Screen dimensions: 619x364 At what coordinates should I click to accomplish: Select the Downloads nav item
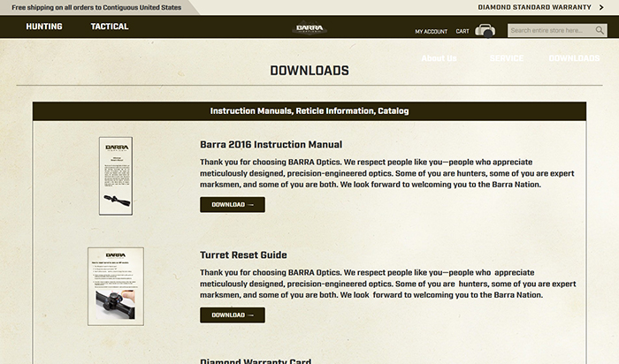[574, 58]
